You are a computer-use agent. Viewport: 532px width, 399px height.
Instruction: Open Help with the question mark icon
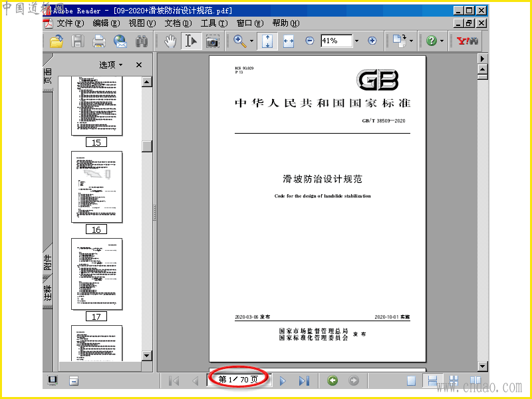[x=432, y=41]
